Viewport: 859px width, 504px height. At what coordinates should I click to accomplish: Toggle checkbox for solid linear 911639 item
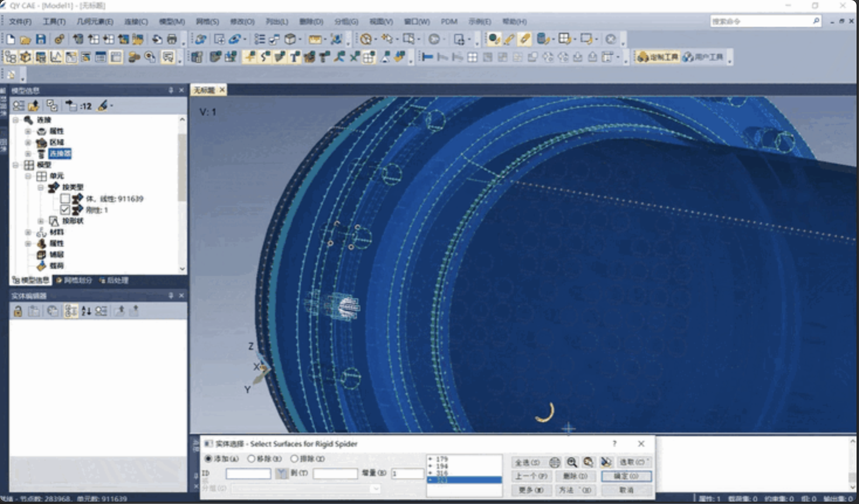point(65,199)
